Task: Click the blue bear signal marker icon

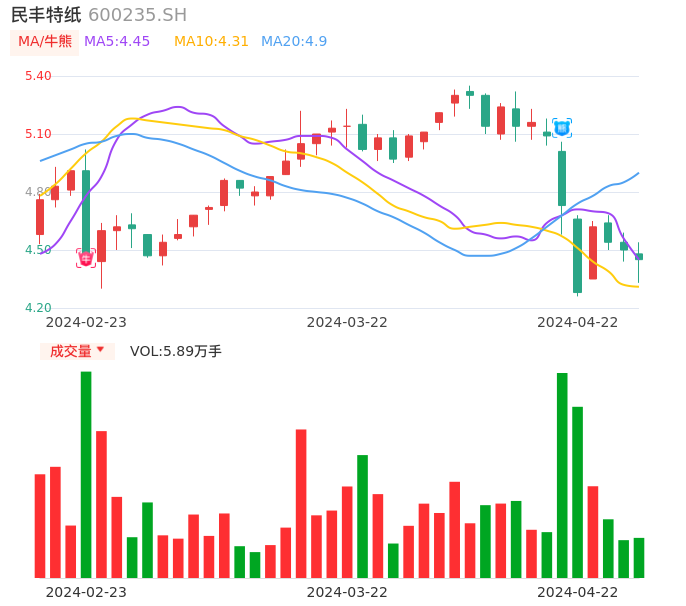Action: [562, 128]
